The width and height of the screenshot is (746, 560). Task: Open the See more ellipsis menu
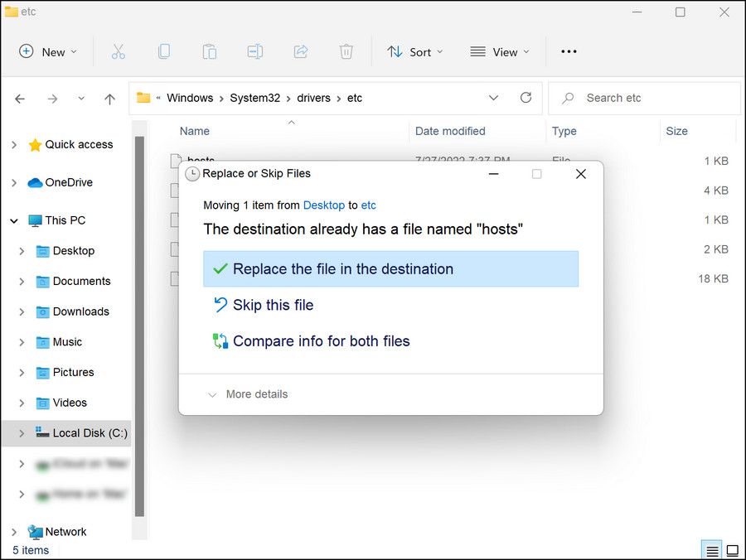569,51
